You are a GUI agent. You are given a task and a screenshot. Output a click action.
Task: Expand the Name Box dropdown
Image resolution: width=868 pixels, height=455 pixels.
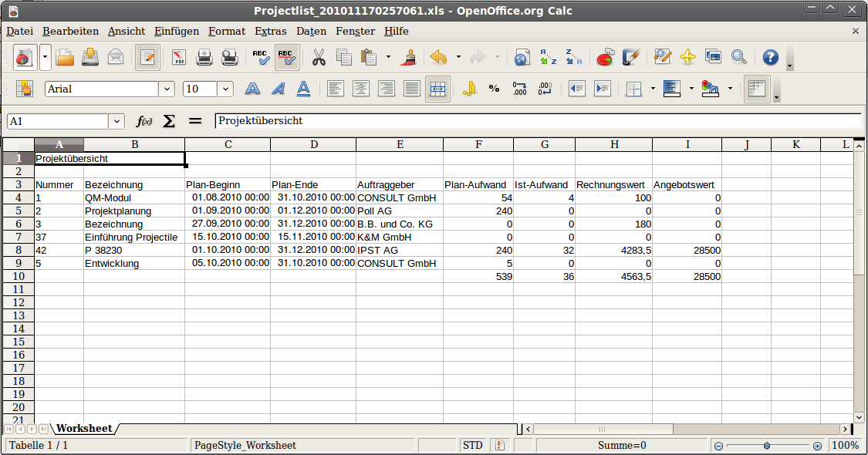(x=117, y=121)
